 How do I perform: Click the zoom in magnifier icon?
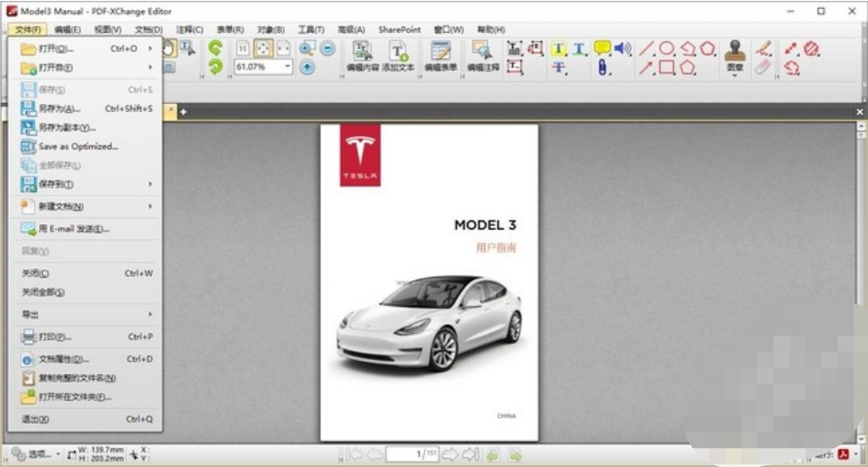[307, 49]
